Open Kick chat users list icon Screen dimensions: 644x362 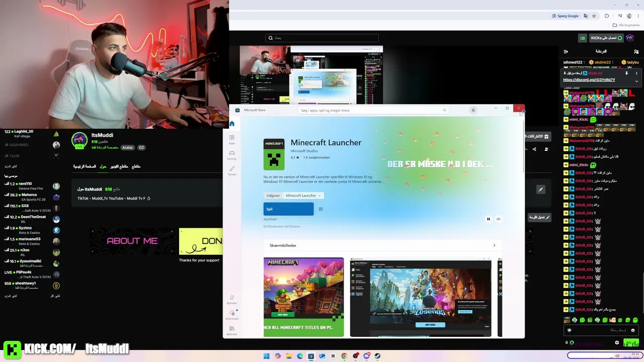[636, 51]
